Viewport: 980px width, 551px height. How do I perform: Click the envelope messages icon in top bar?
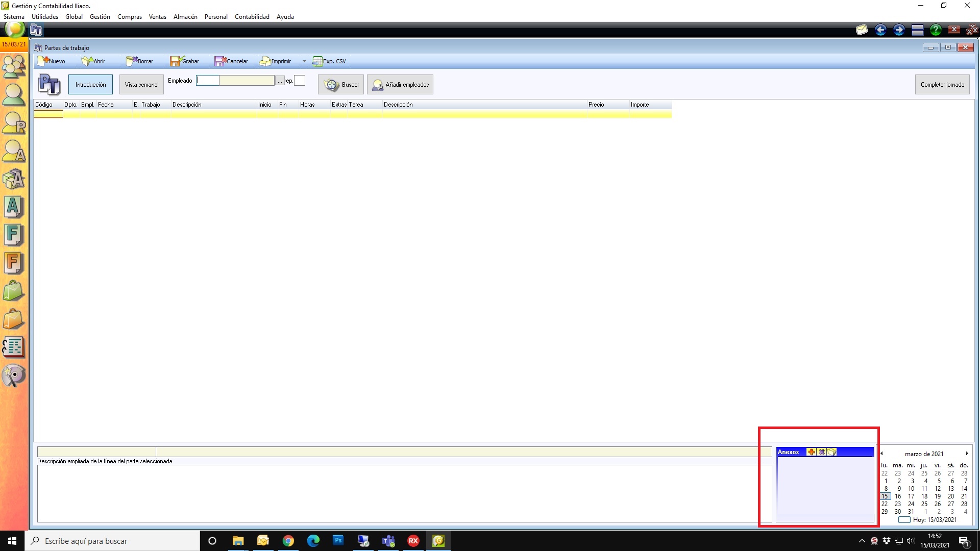tap(862, 30)
